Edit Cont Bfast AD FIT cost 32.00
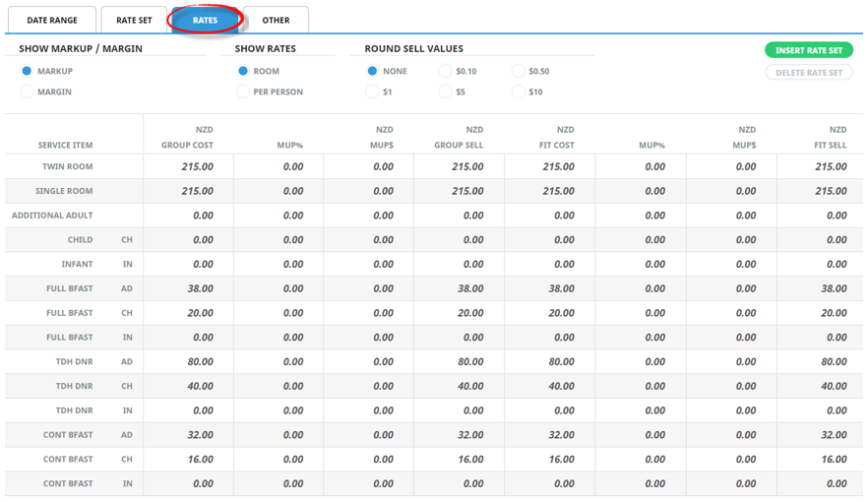 point(550,434)
